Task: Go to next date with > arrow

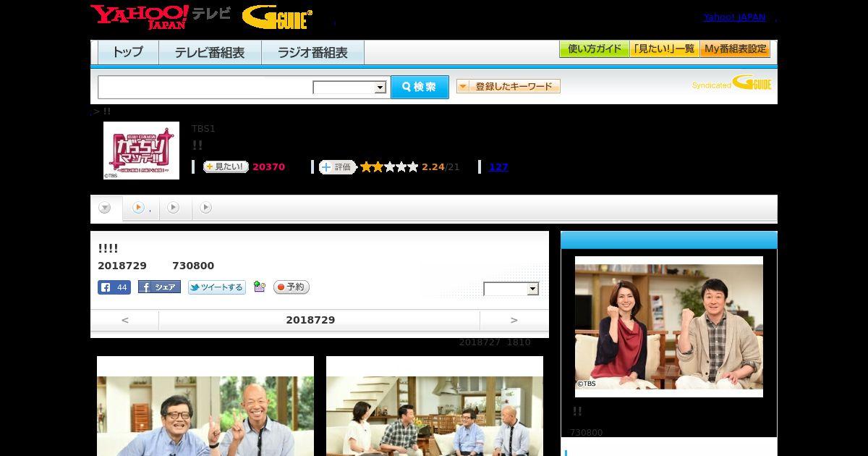Action: [514, 320]
